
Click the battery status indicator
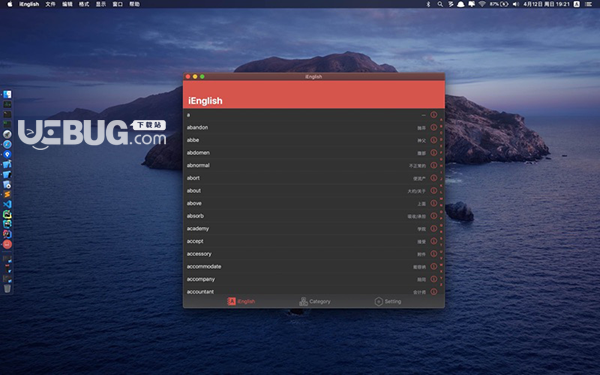(499, 4)
